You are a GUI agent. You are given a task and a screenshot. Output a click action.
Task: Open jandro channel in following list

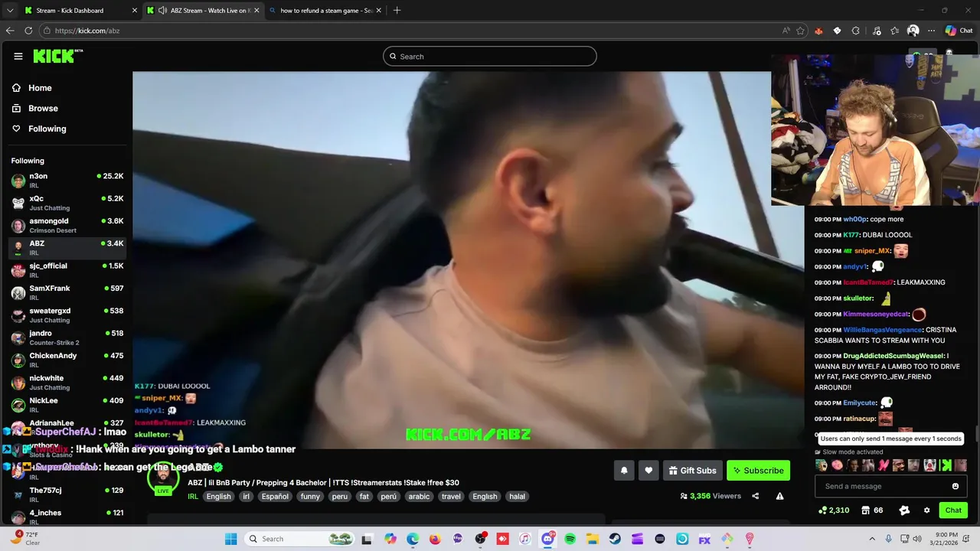(67, 337)
